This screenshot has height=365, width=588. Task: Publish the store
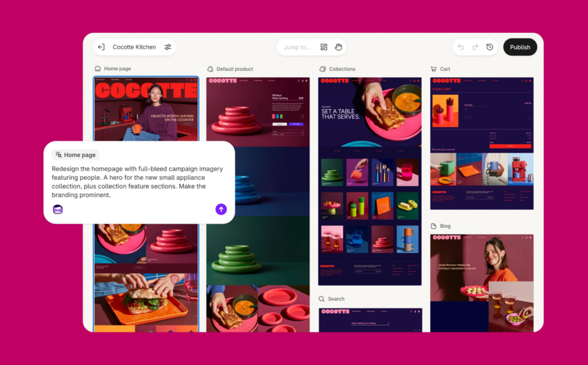(520, 47)
